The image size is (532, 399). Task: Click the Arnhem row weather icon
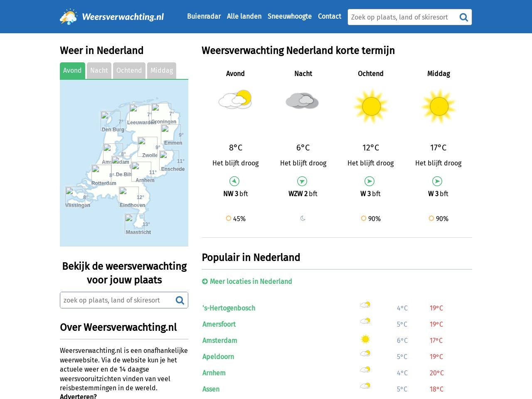[365, 369]
